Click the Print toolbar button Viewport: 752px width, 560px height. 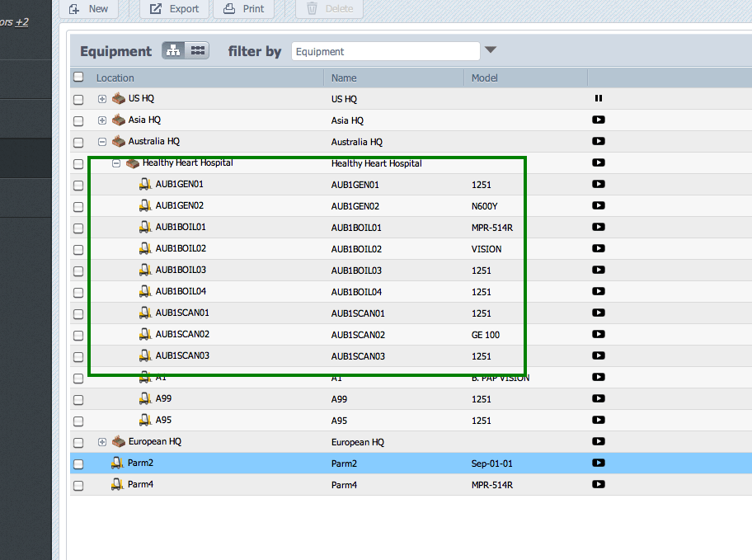click(x=244, y=9)
